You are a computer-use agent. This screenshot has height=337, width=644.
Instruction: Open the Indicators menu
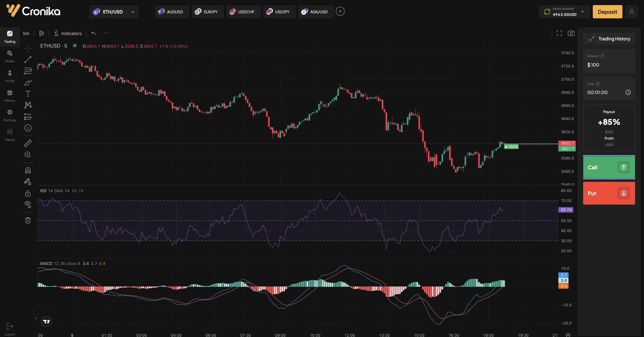coord(68,33)
